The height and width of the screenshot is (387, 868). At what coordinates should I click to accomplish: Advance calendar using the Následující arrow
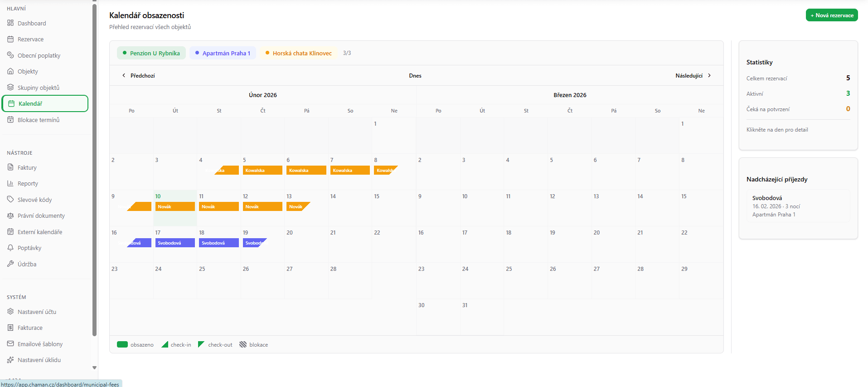[709, 76]
